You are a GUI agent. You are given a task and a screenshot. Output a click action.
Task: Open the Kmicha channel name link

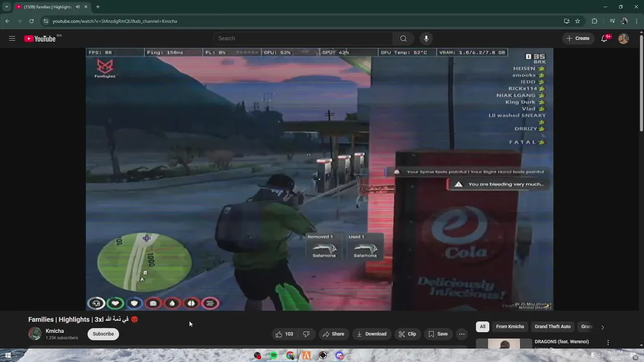55,331
